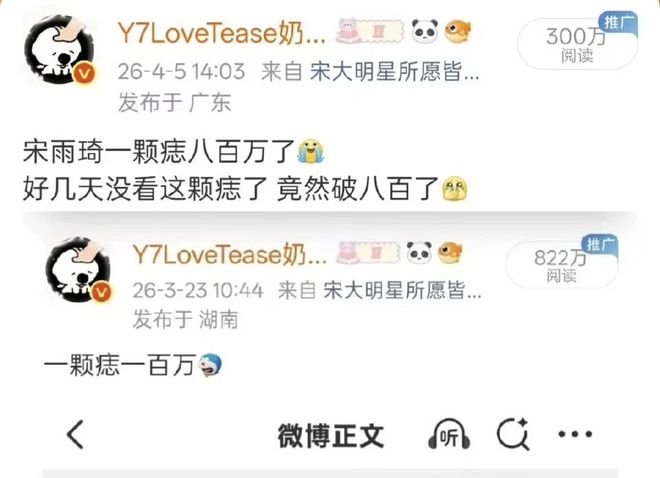Click the top 推广 promote tag

coord(617,23)
